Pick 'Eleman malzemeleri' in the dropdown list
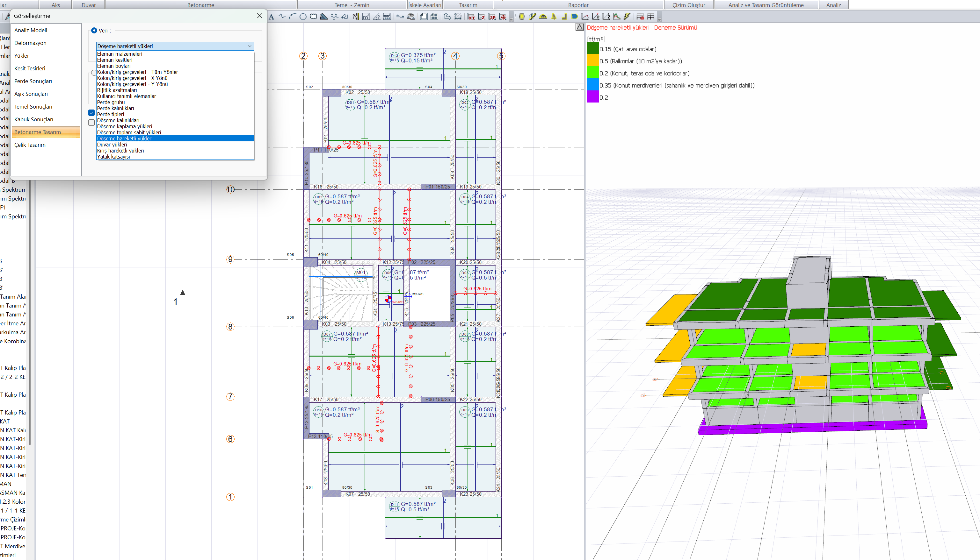 (x=120, y=54)
